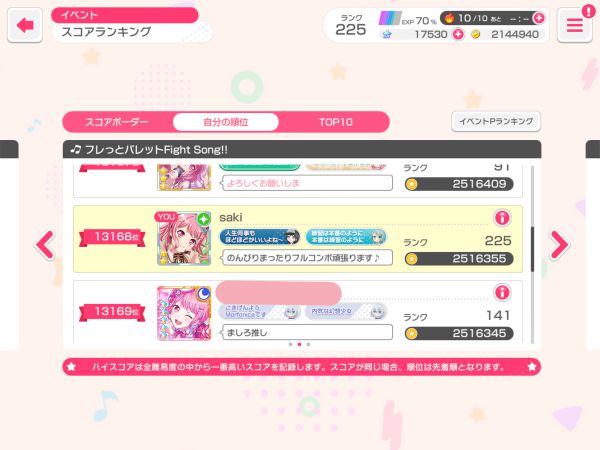Go to previous song with left chevron
600x450 pixels.
[x=45, y=245]
